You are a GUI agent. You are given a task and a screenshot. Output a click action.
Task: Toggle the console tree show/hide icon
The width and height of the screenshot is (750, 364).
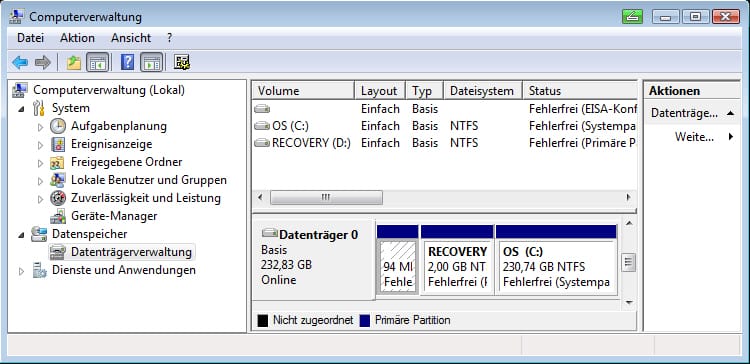[98, 62]
